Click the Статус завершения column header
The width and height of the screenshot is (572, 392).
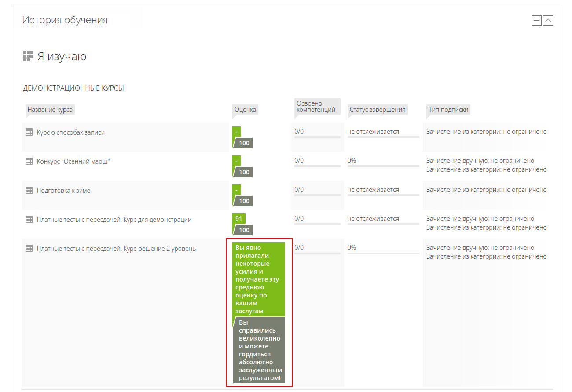tap(377, 110)
